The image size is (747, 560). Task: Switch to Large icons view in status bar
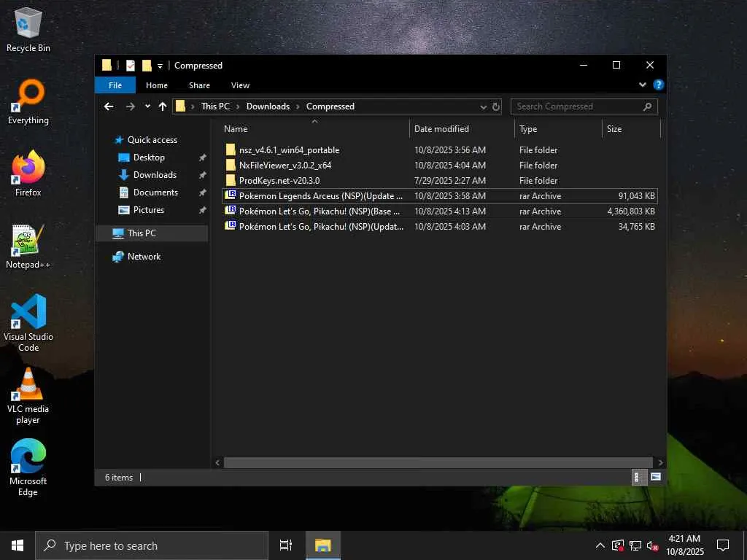click(656, 477)
